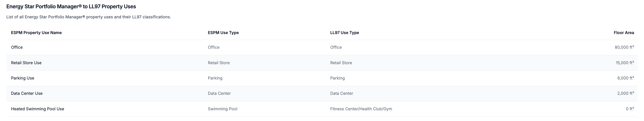Click the ESPM Property Use Name column header

36,33
